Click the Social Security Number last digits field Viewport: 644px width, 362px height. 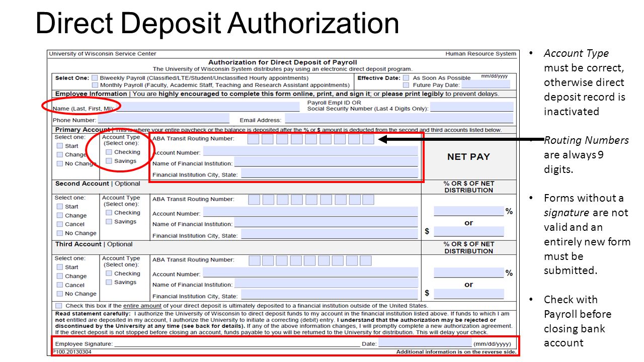[471, 107]
